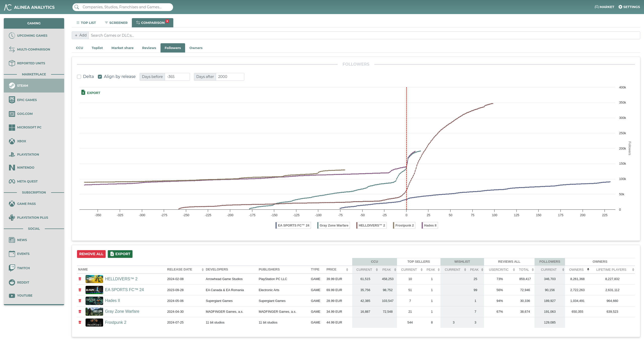
Task: Open PlayStation Plus icon
Action: pyautogui.click(x=12, y=217)
